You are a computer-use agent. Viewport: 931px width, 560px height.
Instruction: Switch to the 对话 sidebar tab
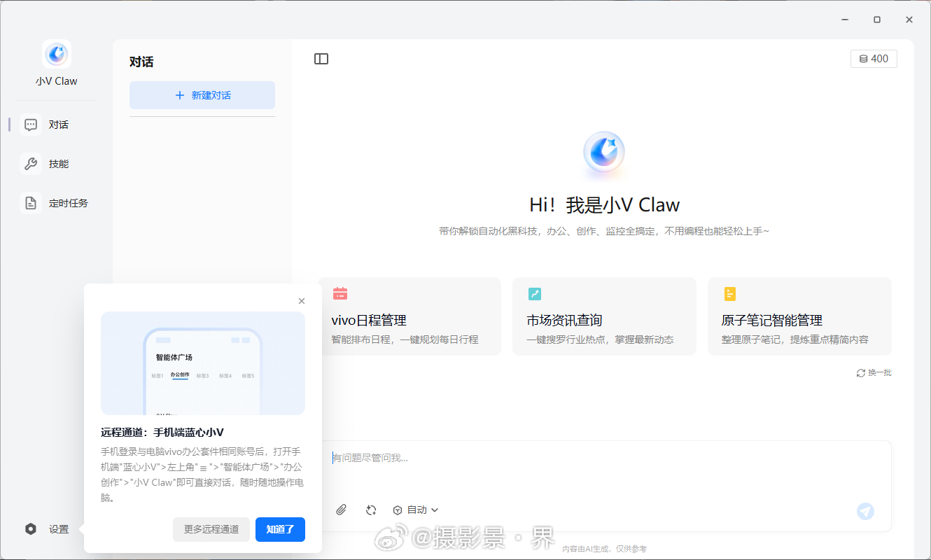[x=53, y=125]
